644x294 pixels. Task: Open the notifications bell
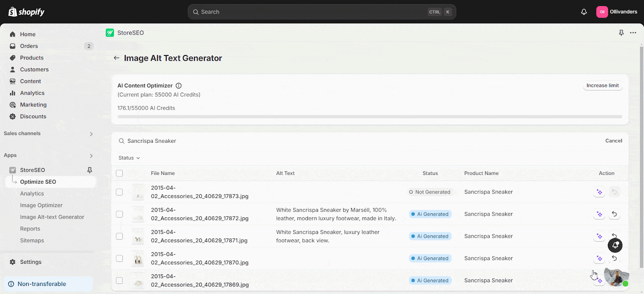point(584,12)
